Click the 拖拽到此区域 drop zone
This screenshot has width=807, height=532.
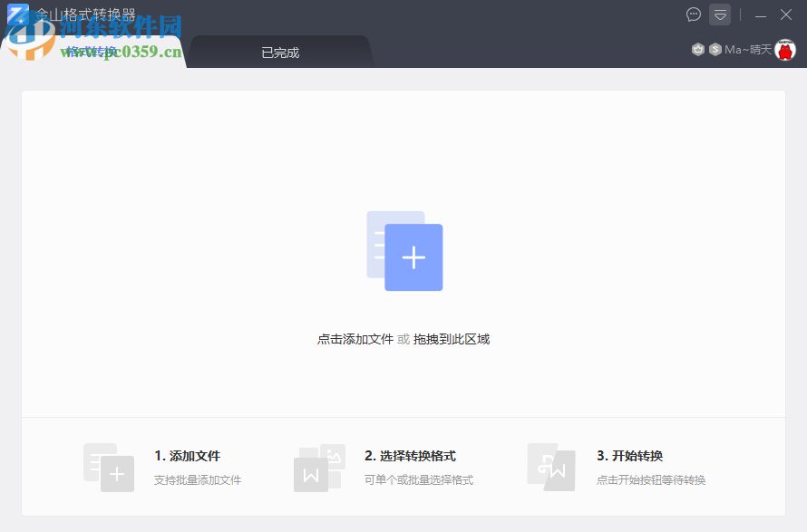pyautogui.click(x=452, y=338)
